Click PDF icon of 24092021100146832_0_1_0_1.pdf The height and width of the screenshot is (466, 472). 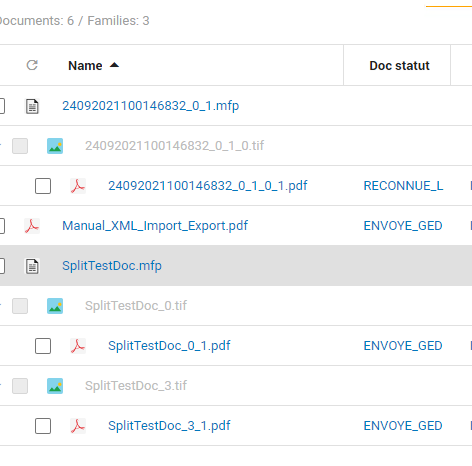tap(78, 186)
